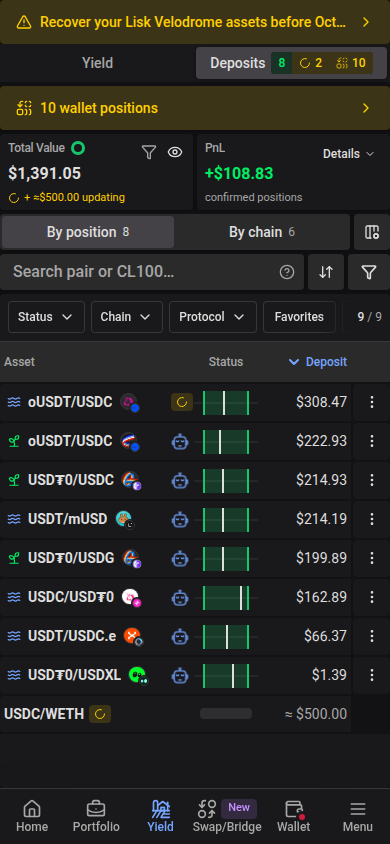Open the three-dot menu for USD₮0/USDXL position
Screen dimensions: 390x844
pyautogui.click(x=371, y=676)
